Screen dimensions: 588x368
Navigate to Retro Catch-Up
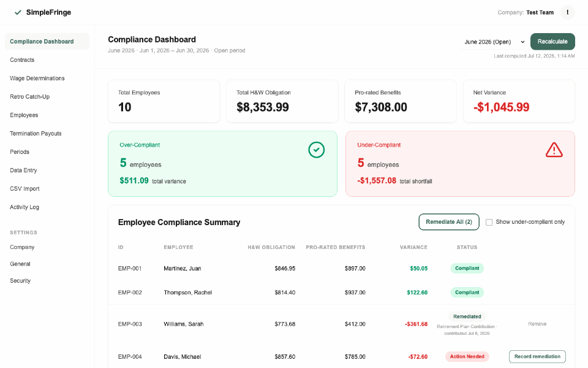click(29, 96)
